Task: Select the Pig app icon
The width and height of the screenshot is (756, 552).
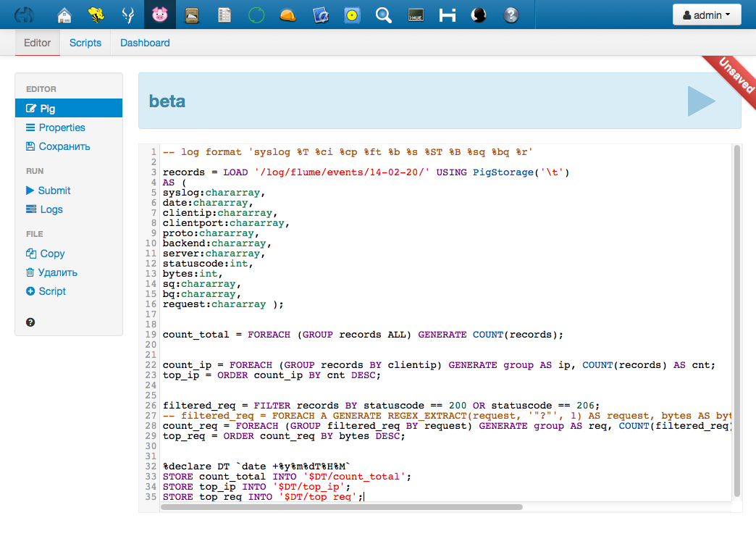Action: 159,15
